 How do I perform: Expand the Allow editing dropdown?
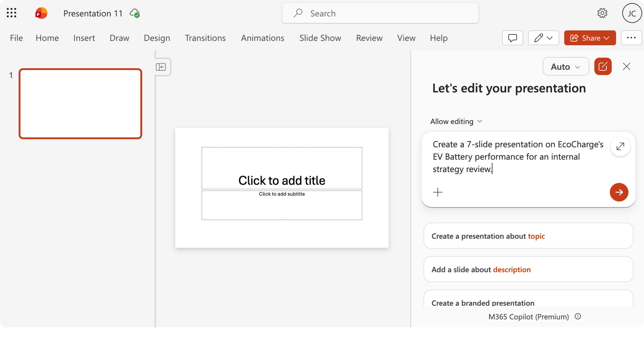[x=456, y=121]
